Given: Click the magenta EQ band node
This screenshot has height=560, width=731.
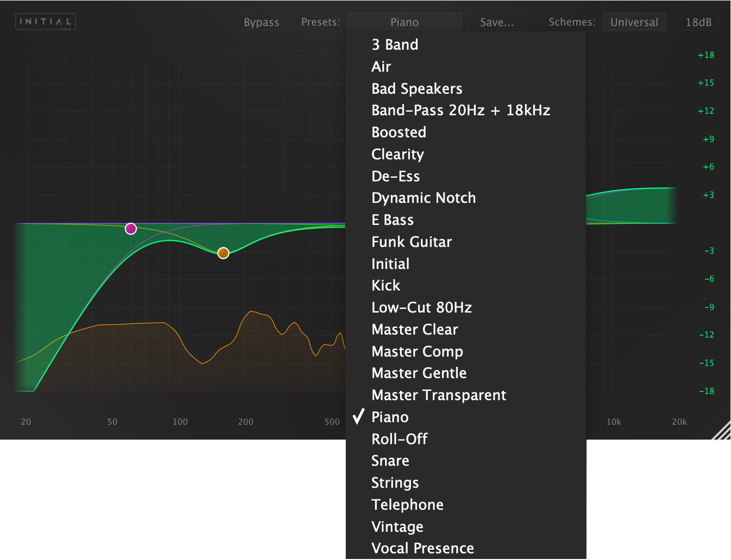Looking at the screenshot, I should [131, 229].
